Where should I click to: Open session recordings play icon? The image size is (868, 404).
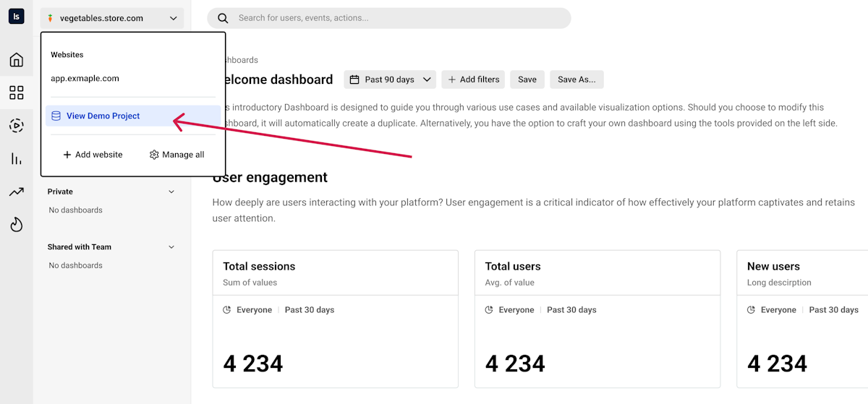point(16,126)
